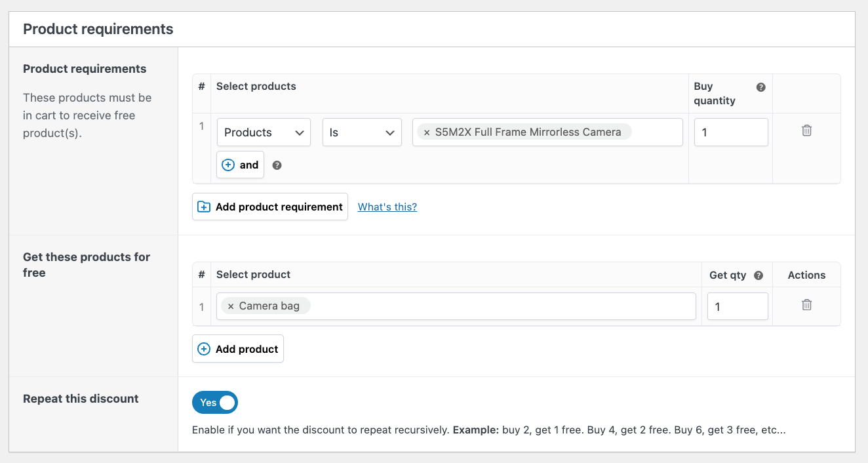Click the Get qty input field
Viewport: 868px width, 463px height.
737,306
